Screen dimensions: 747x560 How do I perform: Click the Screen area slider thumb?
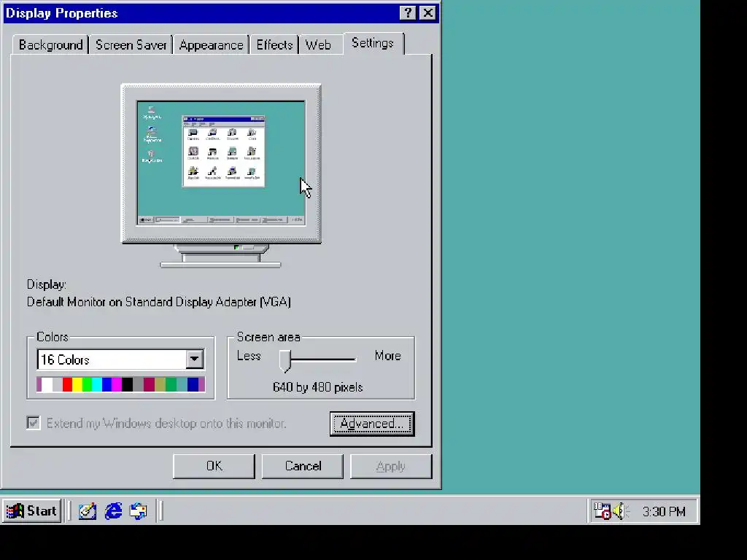click(285, 360)
